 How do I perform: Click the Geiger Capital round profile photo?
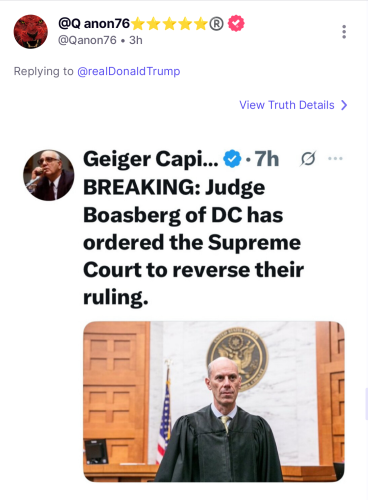tap(49, 175)
